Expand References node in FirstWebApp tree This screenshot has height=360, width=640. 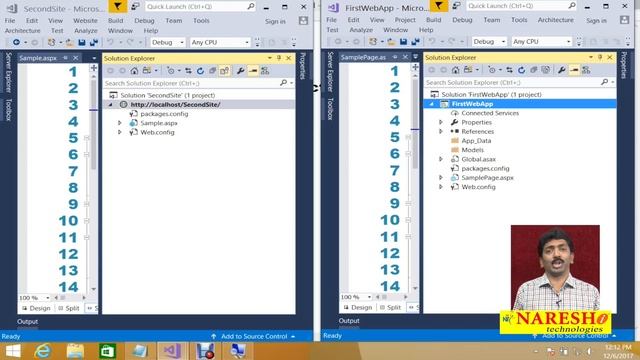[x=441, y=131]
